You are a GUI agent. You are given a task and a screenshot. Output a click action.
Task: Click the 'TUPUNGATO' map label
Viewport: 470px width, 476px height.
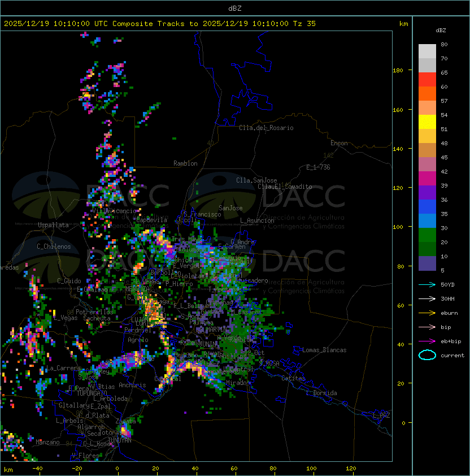click(x=92, y=393)
